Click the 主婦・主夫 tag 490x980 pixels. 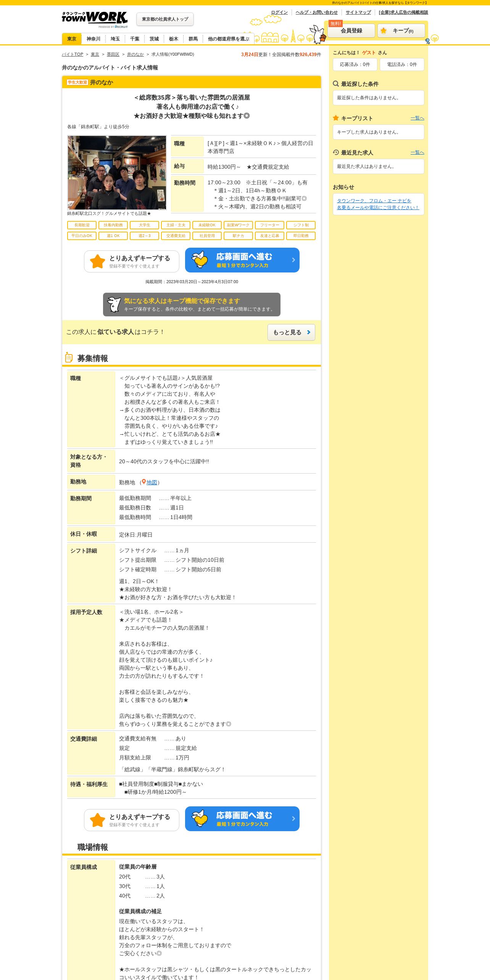tap(176, 225)
